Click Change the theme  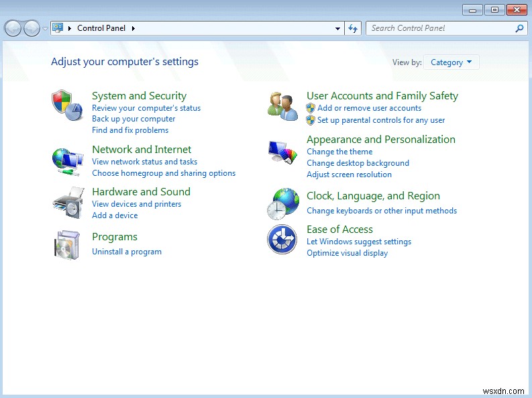pos(339,152)
